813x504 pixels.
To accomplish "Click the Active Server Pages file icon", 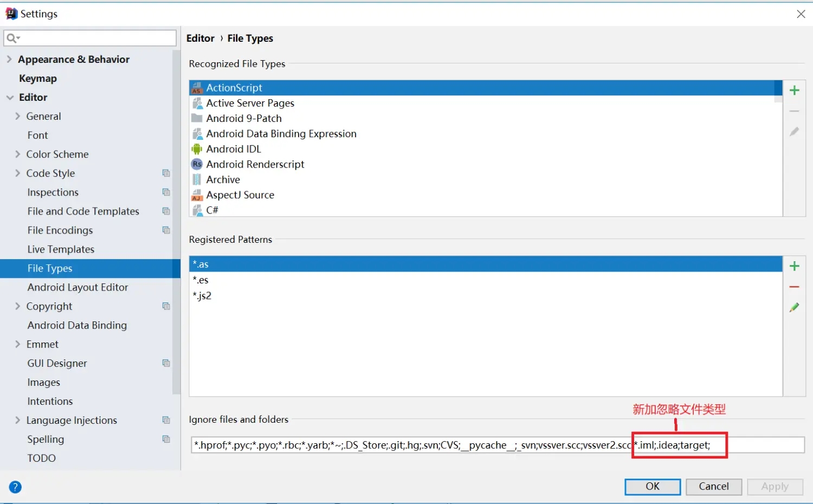I will click(197, 103).
